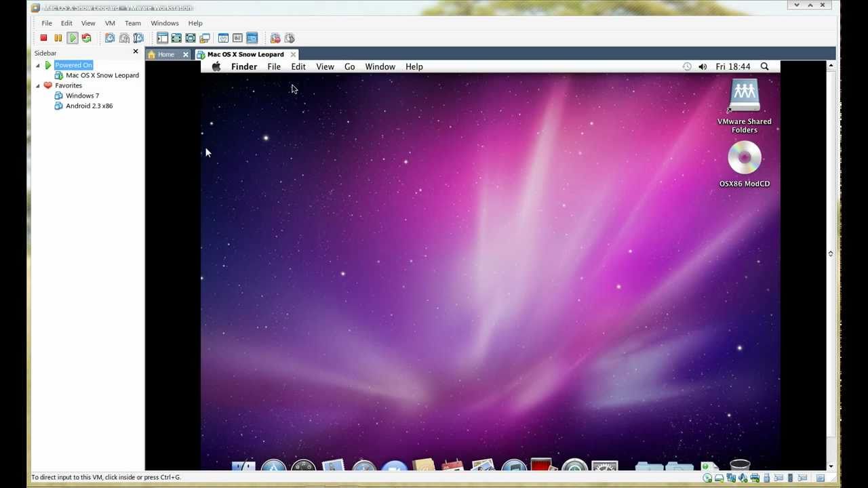Open VMware's View menu
Screen dimensions: 868x488
(88, 23)
